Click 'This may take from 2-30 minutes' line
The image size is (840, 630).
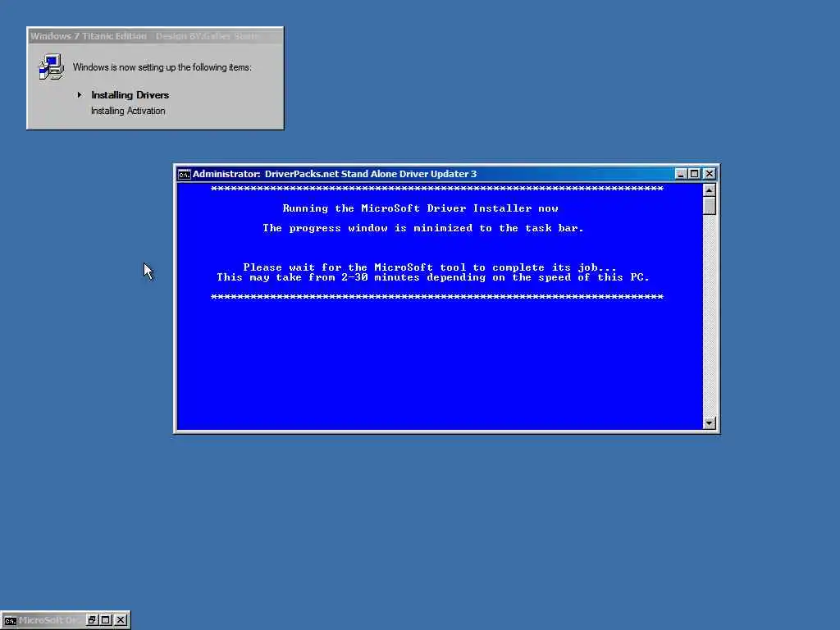pyautogui.click(x=433, y=277)
